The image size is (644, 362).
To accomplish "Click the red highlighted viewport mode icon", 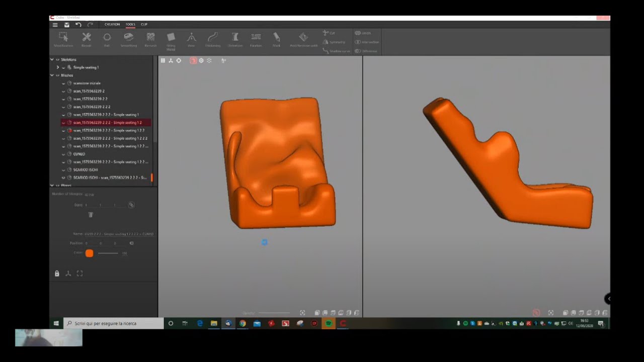I will click(x=193, y=60).
